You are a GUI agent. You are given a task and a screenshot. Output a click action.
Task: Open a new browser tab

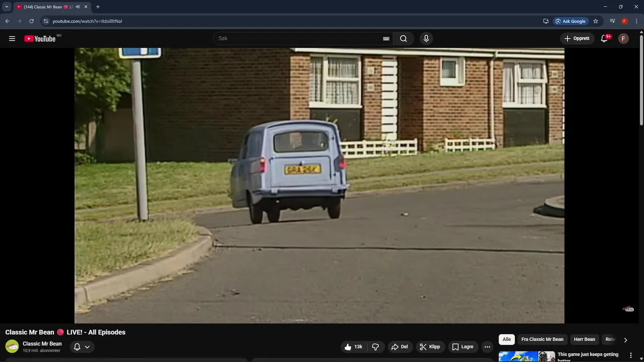98,7
